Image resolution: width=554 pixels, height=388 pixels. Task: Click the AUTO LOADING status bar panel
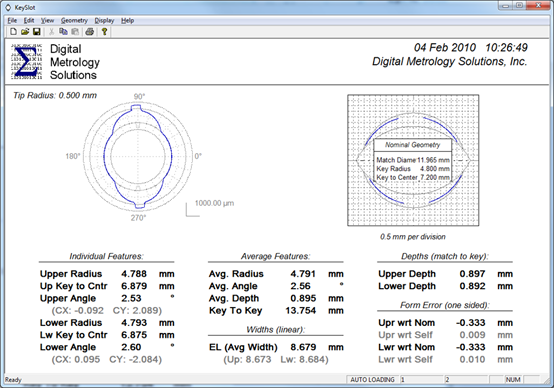click(x=372, y=380)
